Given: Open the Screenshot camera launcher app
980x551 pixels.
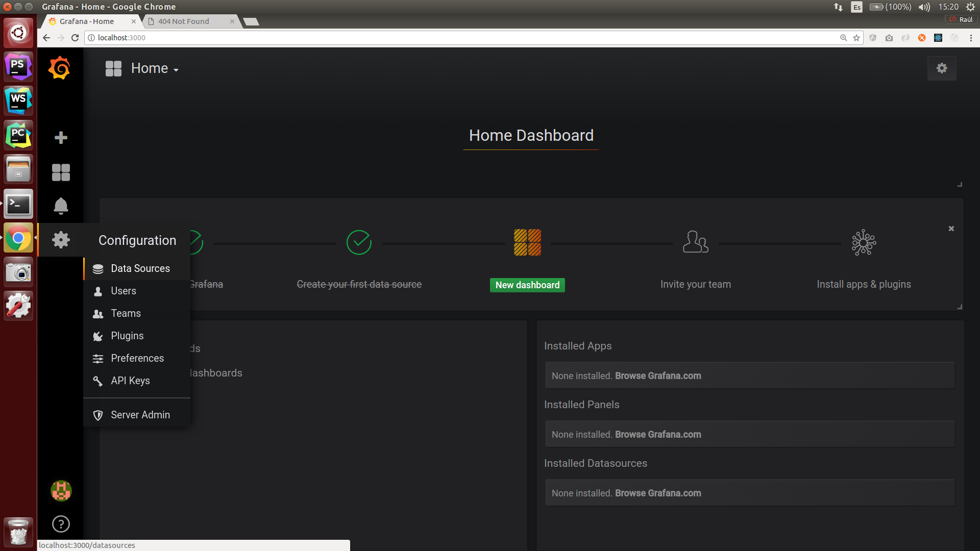Looking at the screenshot, I should coord(18,272).
